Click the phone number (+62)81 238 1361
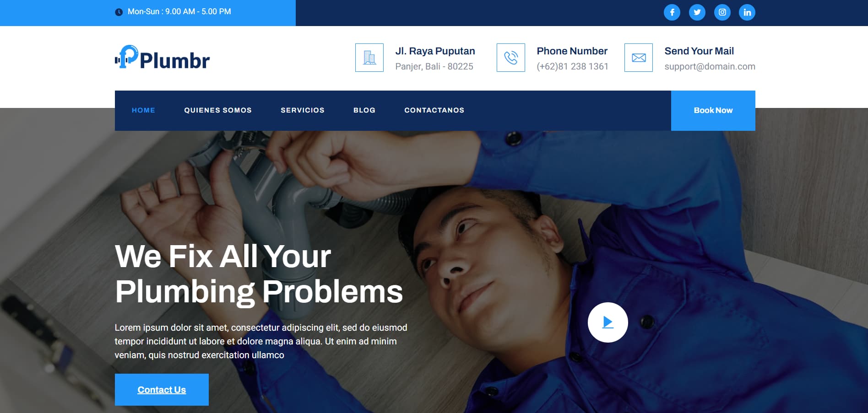Viewport: 868px width, 413px height. tap(572, 66)
